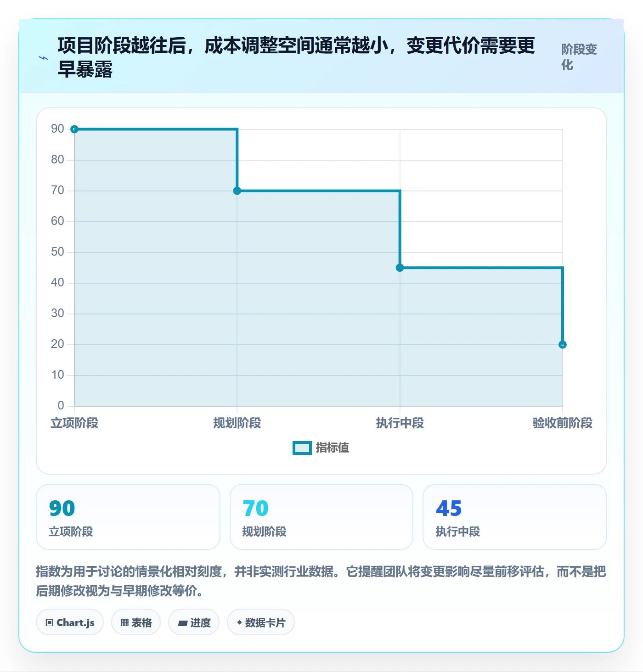The width and height of the screenshot is (643, 672).
Task: Click the x-axis label 立项阶段
Action: click(74, 423)
